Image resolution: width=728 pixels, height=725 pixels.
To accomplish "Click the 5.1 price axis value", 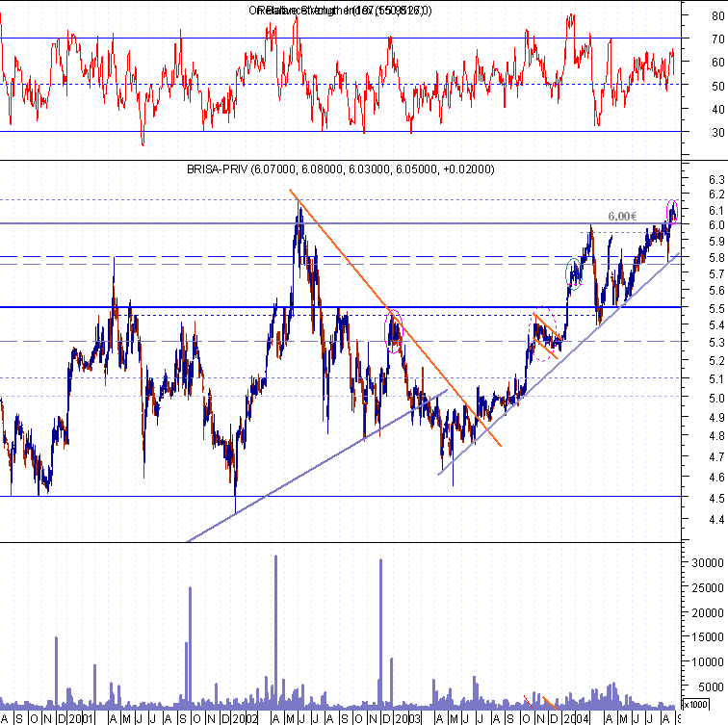I will 716,378.
